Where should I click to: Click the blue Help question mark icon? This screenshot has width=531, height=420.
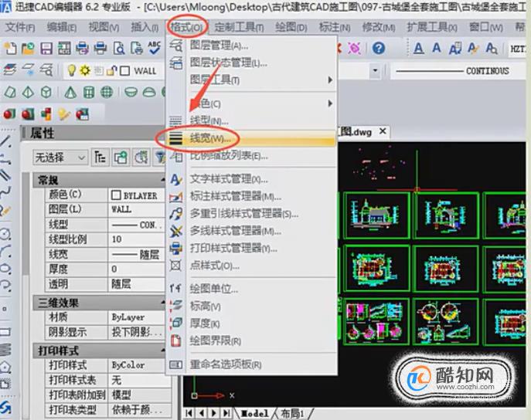click(x=379, y=49)
